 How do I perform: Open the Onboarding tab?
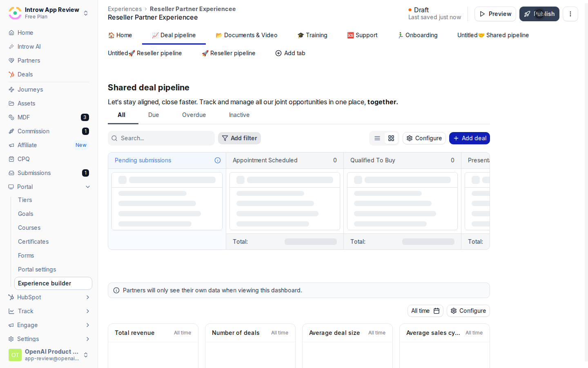(x=418, y=35)
